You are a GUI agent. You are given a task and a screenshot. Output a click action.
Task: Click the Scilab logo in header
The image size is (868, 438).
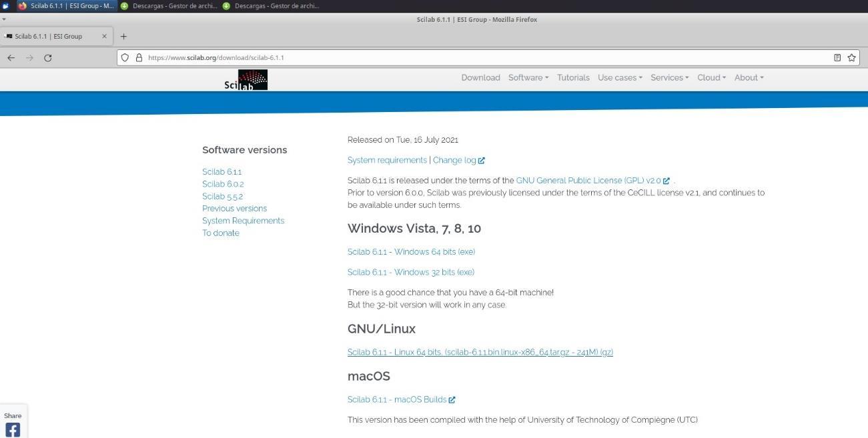tap(246, 79)
